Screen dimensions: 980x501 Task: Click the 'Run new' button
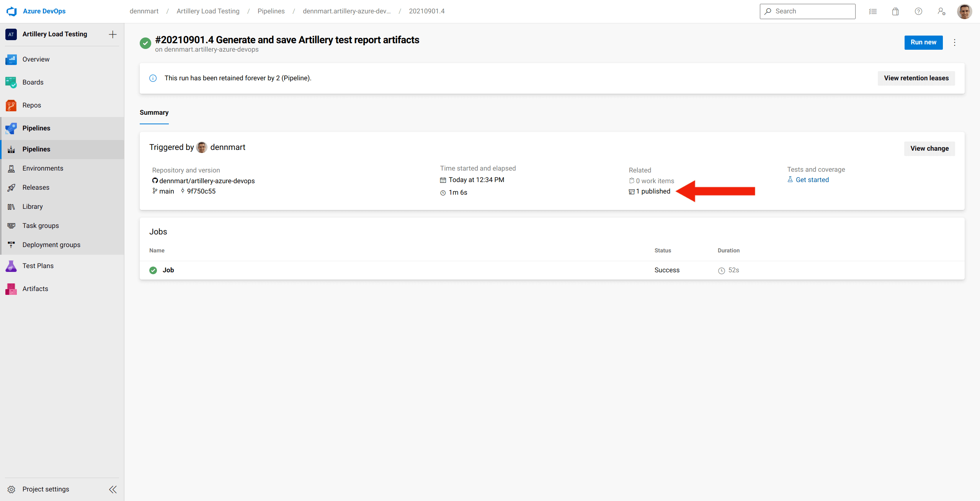(923, 42)
